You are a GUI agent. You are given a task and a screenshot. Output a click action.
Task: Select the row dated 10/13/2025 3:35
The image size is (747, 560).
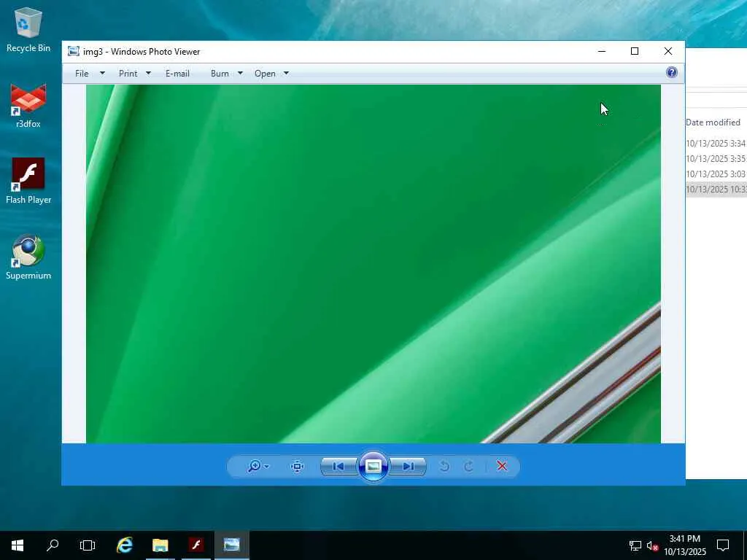[x=716, y=158]
